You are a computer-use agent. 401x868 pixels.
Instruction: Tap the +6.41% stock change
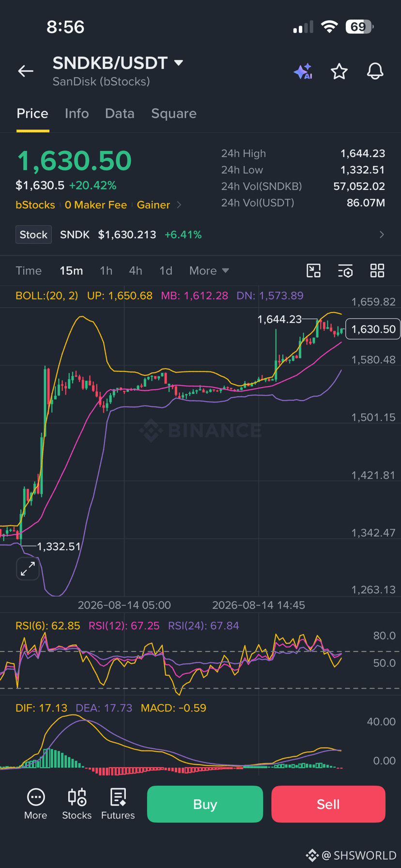(183, 235)
